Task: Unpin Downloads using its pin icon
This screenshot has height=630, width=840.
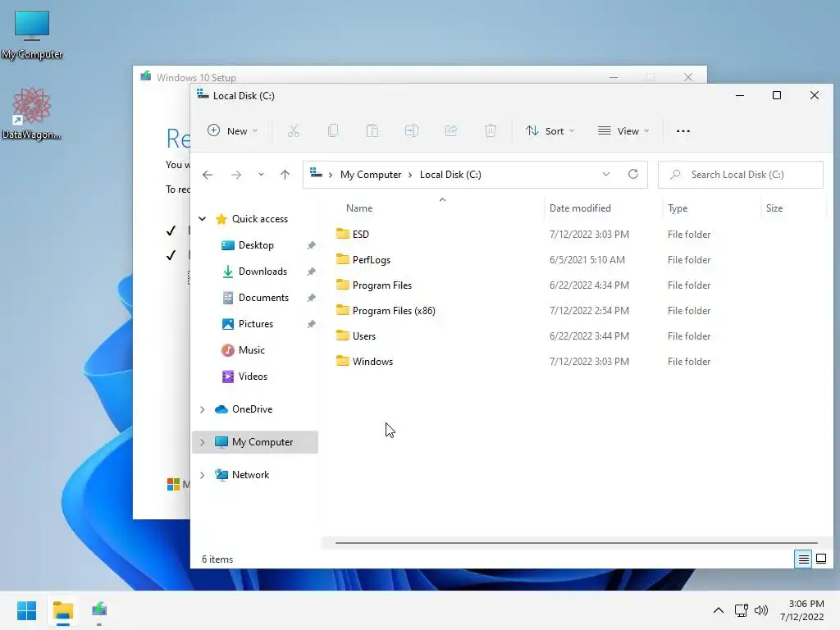Action: (311, 272)
